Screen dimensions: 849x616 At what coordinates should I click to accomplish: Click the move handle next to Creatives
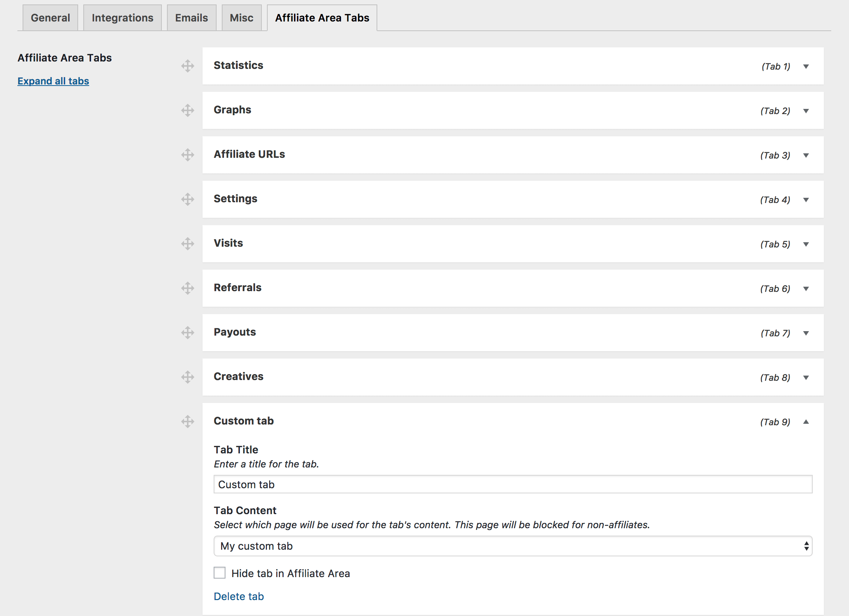(x=188, y=377)
